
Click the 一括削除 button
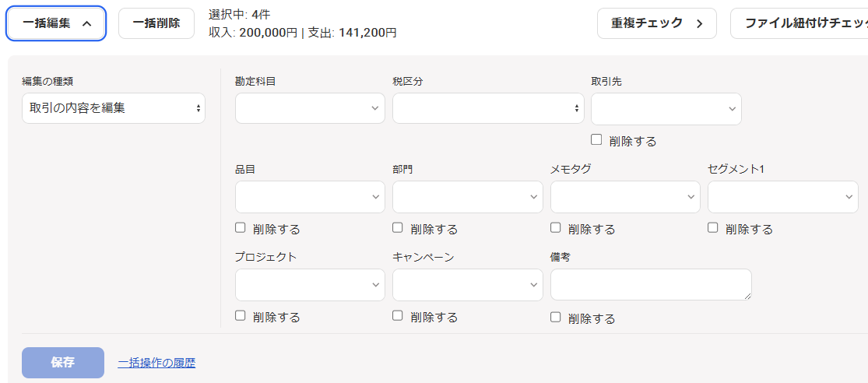(x=156, y=23)
